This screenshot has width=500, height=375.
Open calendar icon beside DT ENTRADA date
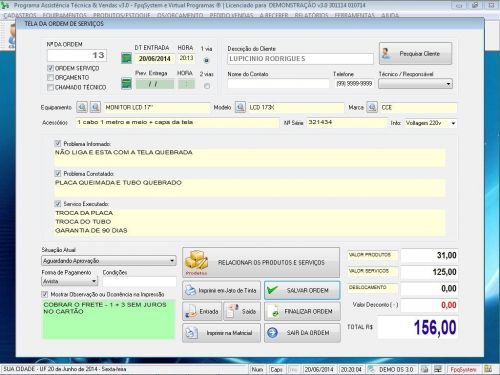[126, 58]
